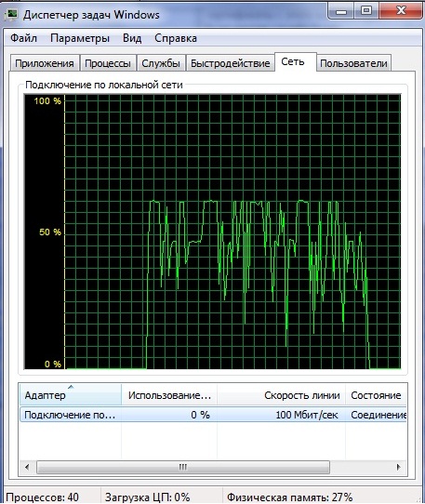Click the network usage graph
The width and height of the screenshot is (425, 504).
coord(213,232)
